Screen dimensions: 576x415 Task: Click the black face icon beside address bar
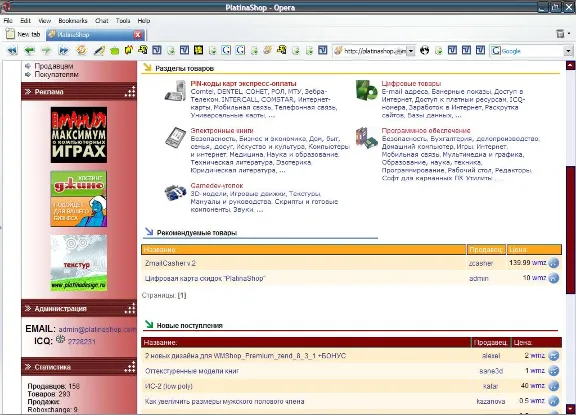coord(424,50)
